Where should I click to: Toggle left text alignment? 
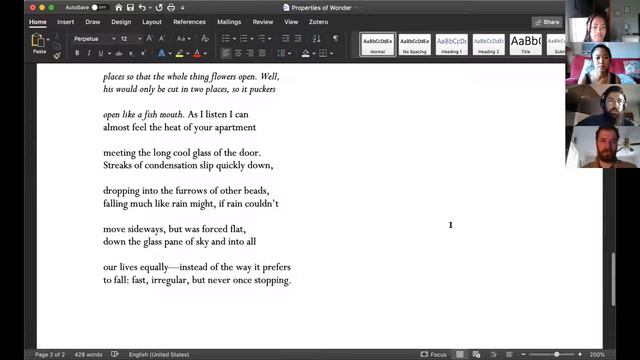226,53
